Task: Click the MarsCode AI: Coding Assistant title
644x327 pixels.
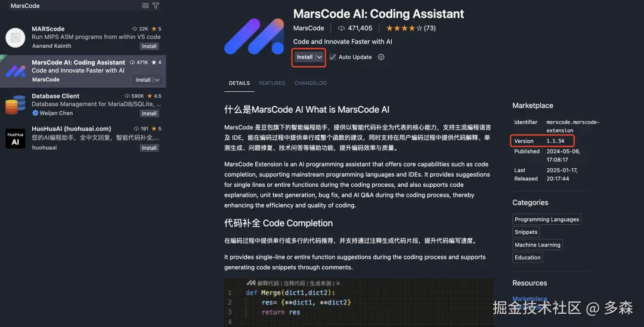Action: (378, 14)
